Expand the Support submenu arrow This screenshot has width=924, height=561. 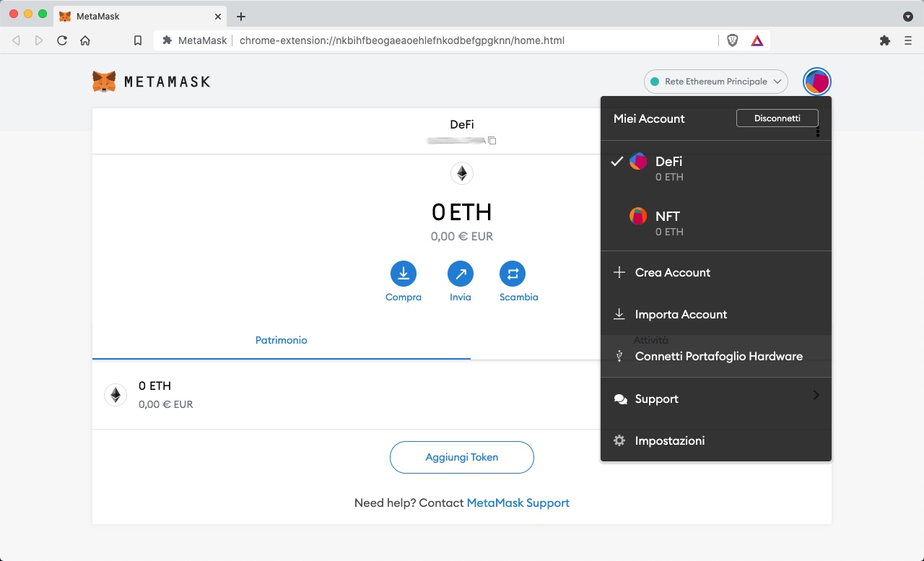click(816, 395)
